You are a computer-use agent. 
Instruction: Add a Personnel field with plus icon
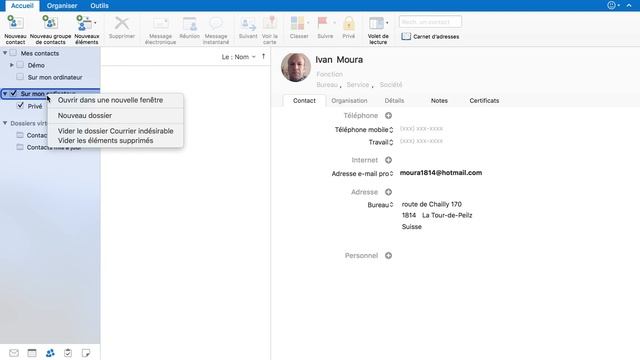click(389, 256)
